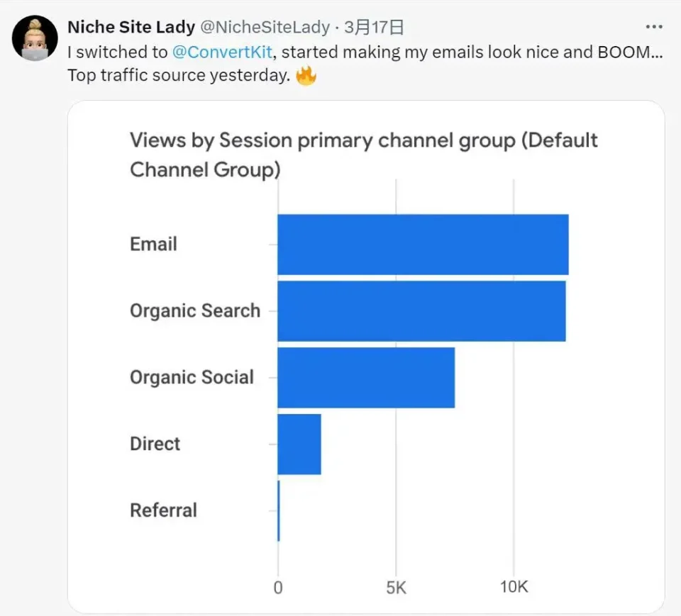Click the Organic Social axis label
The image size is (681, 616).
192,377
